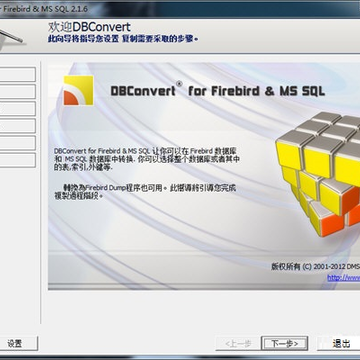
Task: Open the http:// website link
Action: click(343, 277)
